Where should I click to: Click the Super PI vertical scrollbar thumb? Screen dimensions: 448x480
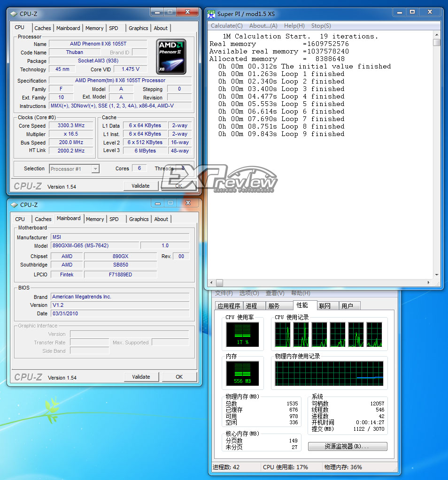tap(437, 42)
